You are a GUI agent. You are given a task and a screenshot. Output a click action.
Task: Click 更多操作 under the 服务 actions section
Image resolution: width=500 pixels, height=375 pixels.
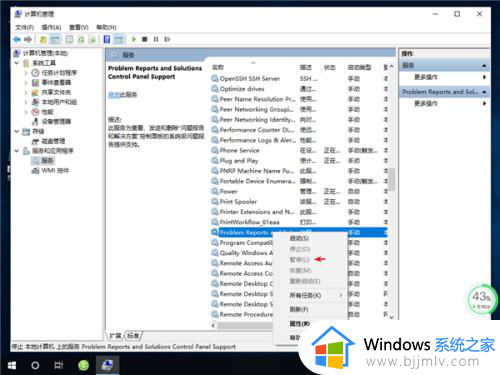[426, 77]
